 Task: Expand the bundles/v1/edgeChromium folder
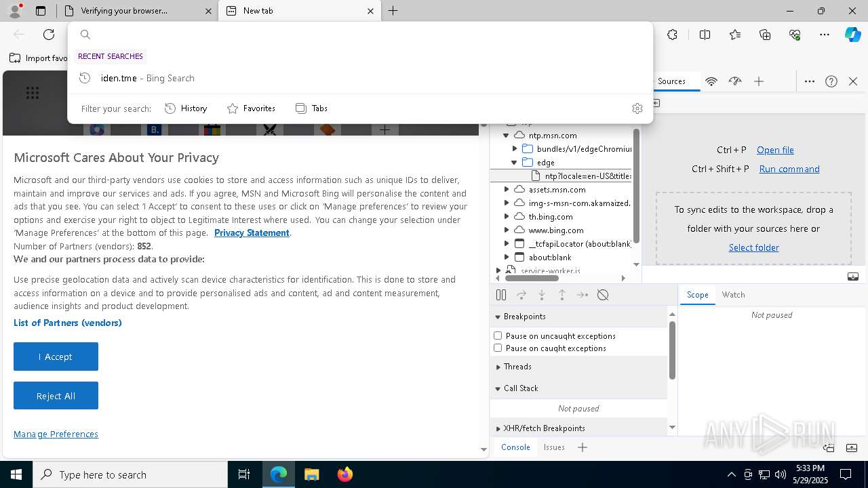515,149
